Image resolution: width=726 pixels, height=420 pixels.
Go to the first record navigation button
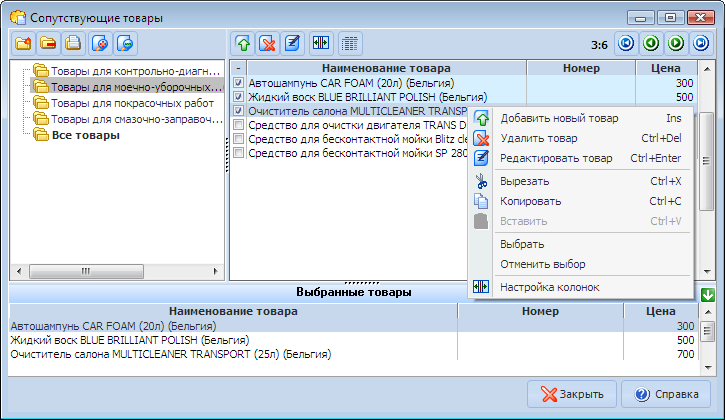click(626, 43)
